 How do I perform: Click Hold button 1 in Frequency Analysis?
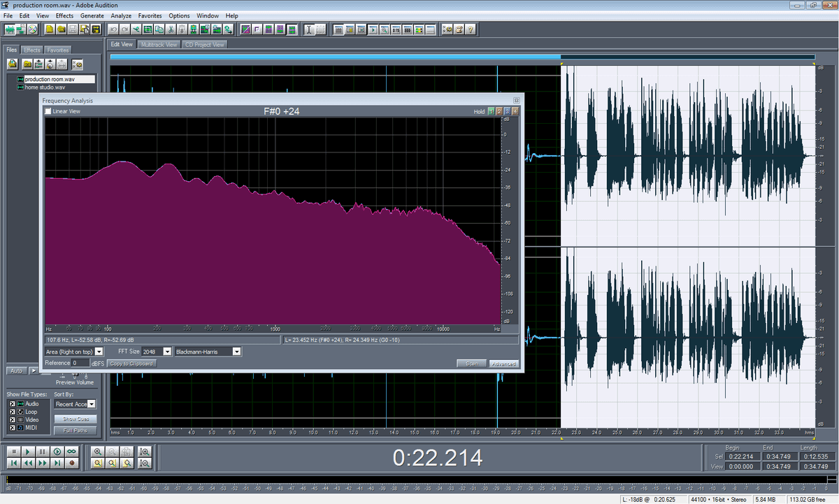coord(491,111)
